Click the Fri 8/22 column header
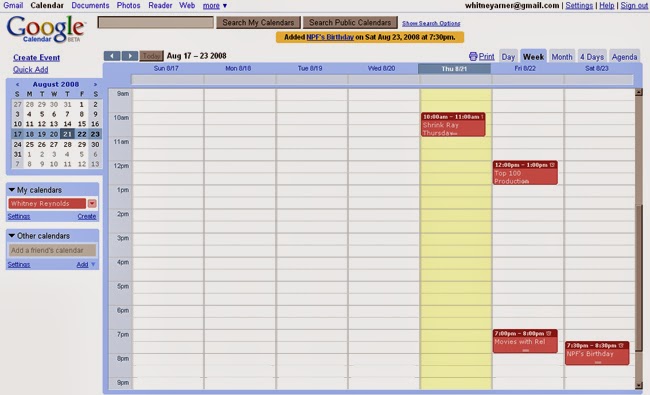Image resolution: width=650 pixels, height=395 pixels. [x=525, y=68]
